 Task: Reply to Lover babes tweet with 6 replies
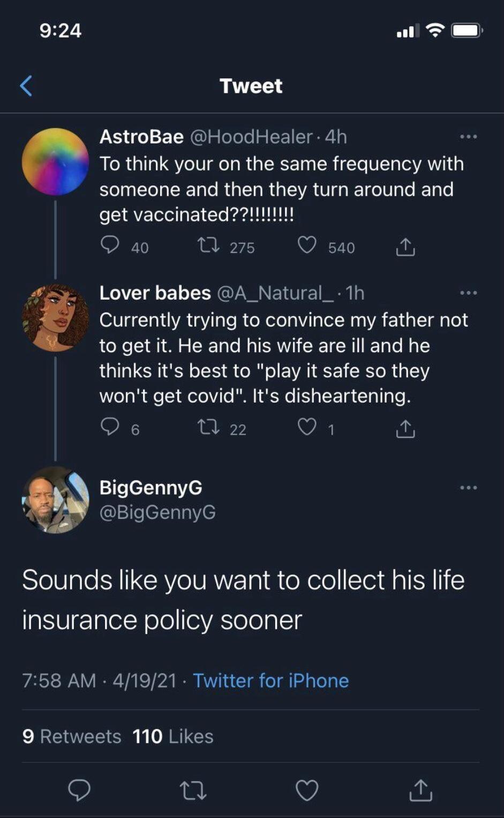(x=110, y=427)
